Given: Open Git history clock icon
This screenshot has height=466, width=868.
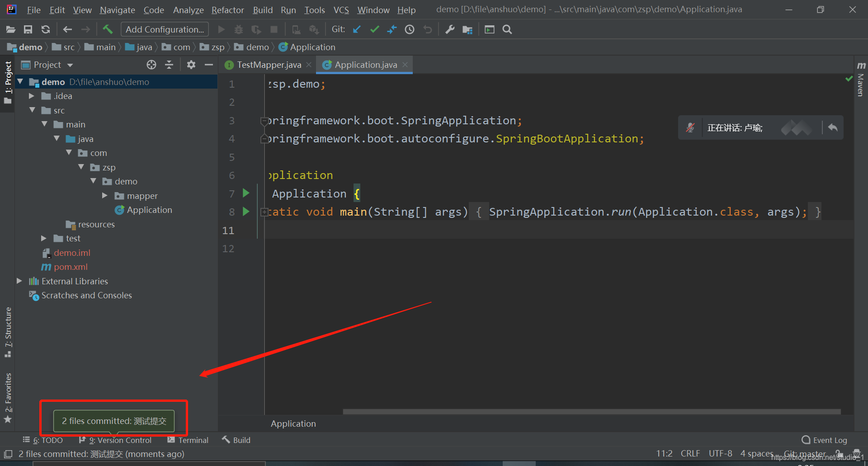Looking at the screenshot, I should pos(410,29).
